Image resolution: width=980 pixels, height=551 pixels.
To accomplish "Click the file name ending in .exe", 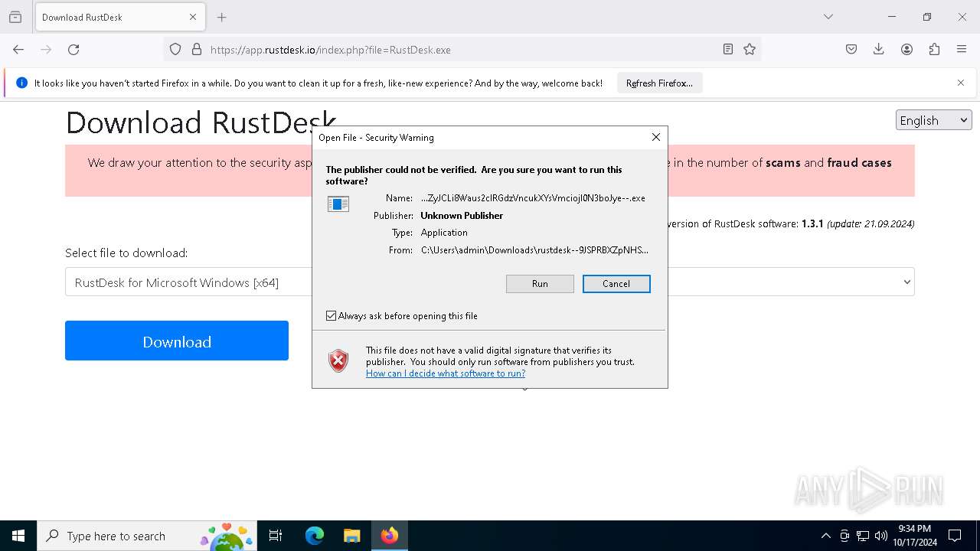I will (533, 198).
